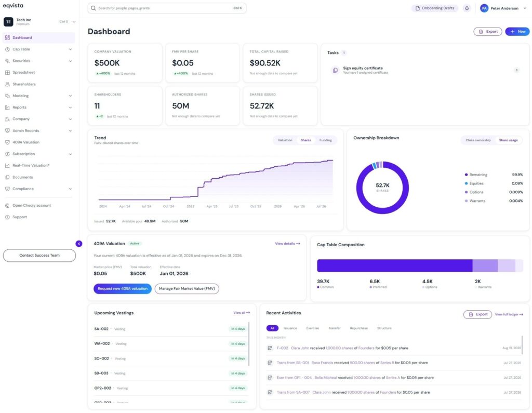Filter activities by Exercise
The image size is (532, 413).
coord(312,328)
